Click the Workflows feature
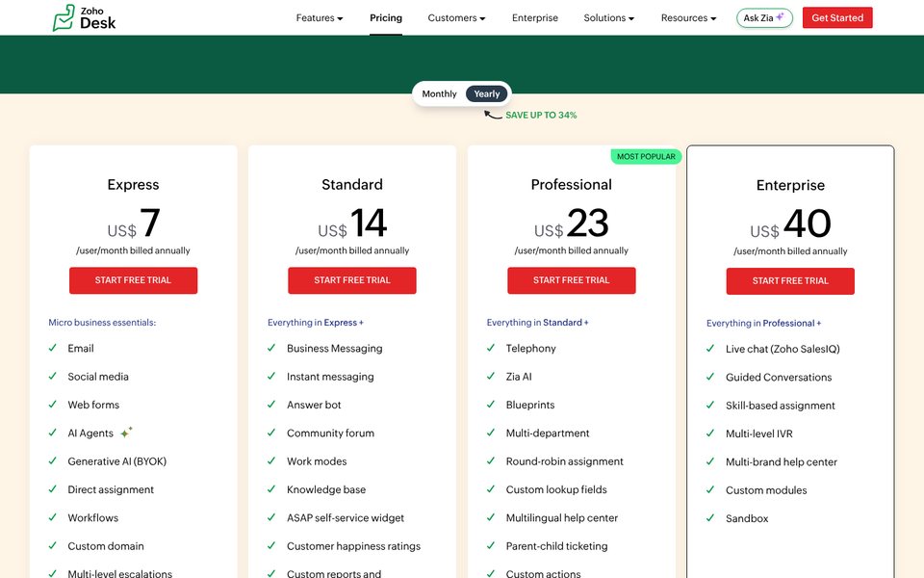The image size is (924, 578). [x=92, y=518]
